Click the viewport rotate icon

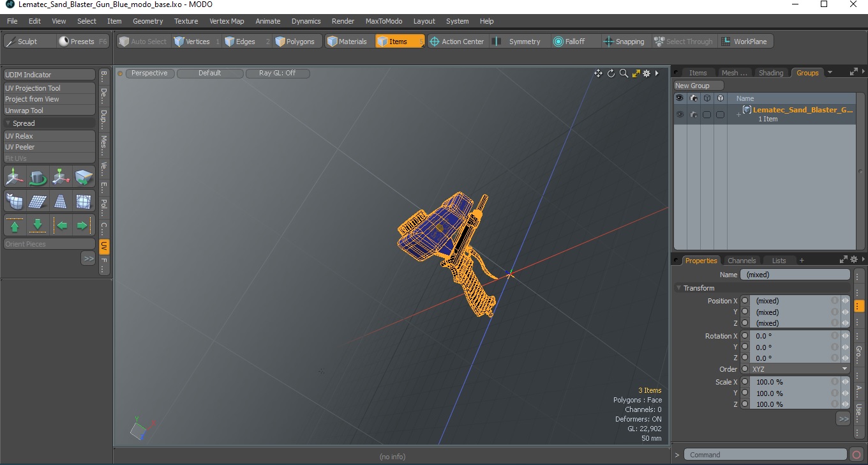click(x=611, y=73)
